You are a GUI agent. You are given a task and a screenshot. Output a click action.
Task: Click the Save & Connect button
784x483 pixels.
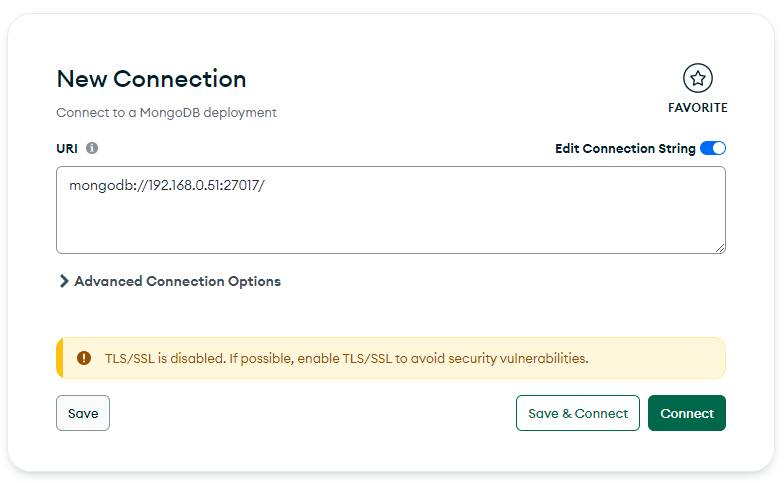coord(578,413)
